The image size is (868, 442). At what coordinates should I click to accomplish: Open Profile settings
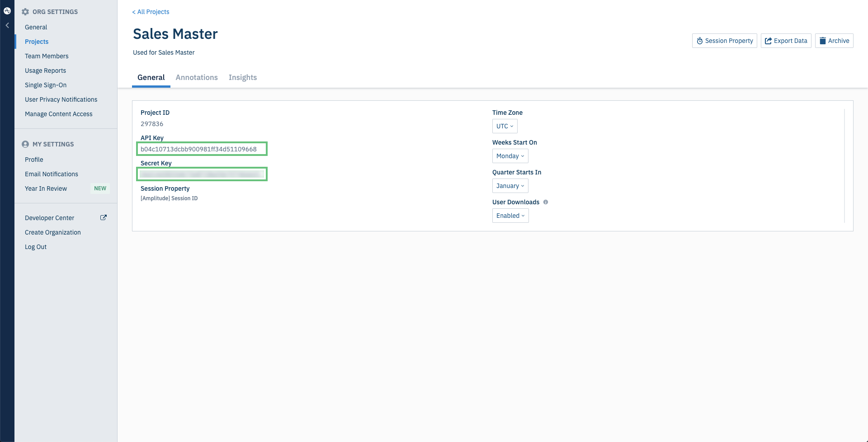click(34, 160)
